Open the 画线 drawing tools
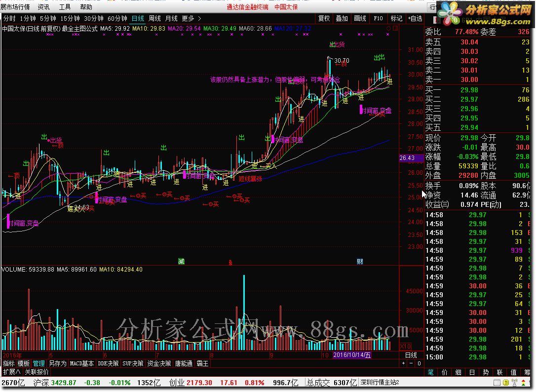 click(x=360, y=18)
